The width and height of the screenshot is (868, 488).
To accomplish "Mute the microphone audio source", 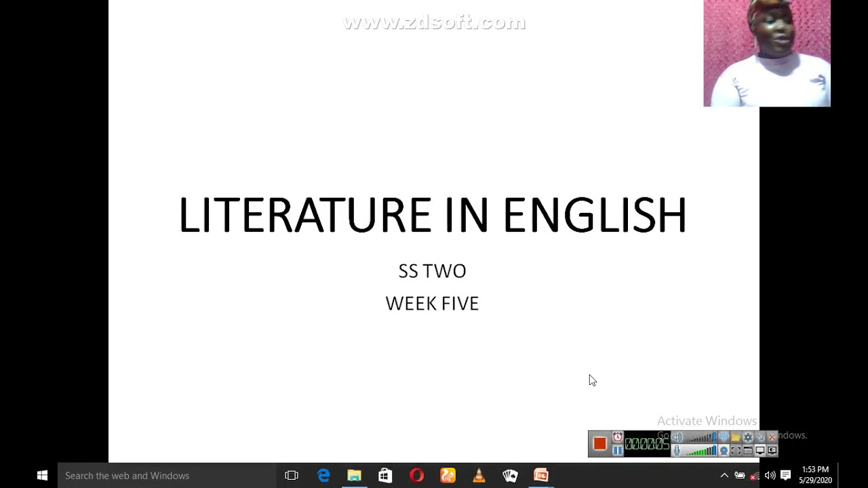I will pos(677,450).
